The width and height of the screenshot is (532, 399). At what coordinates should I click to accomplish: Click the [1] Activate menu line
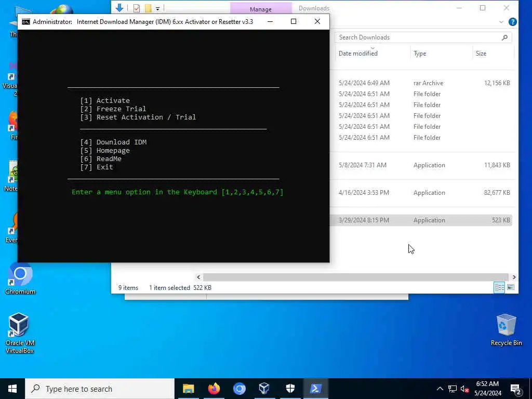105,101
